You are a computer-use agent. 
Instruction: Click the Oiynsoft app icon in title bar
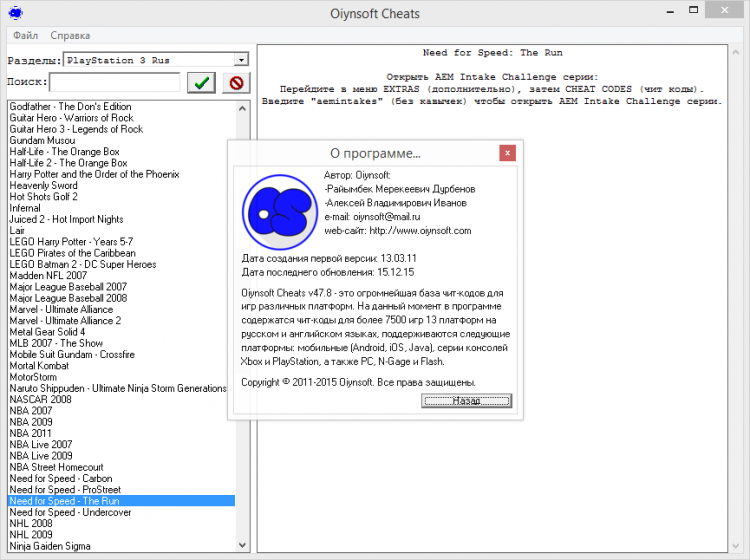tap(15, 13)
